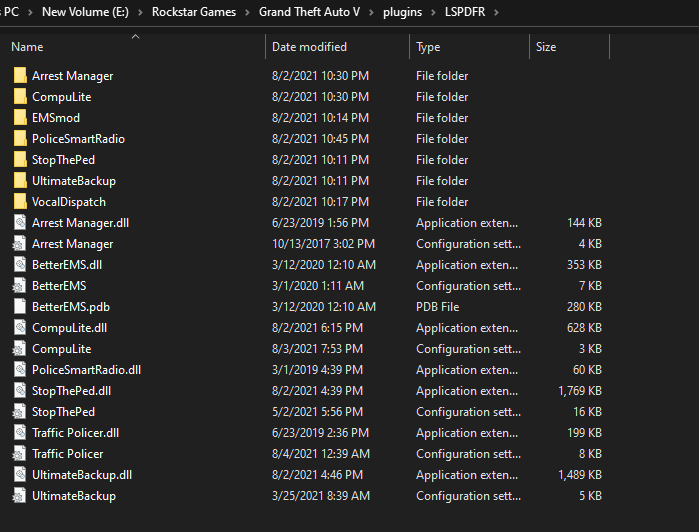Viewport: 699px width, 532px height.
Task: Click the BetterEMS.pdb file icon
Action: coord(20,307)
